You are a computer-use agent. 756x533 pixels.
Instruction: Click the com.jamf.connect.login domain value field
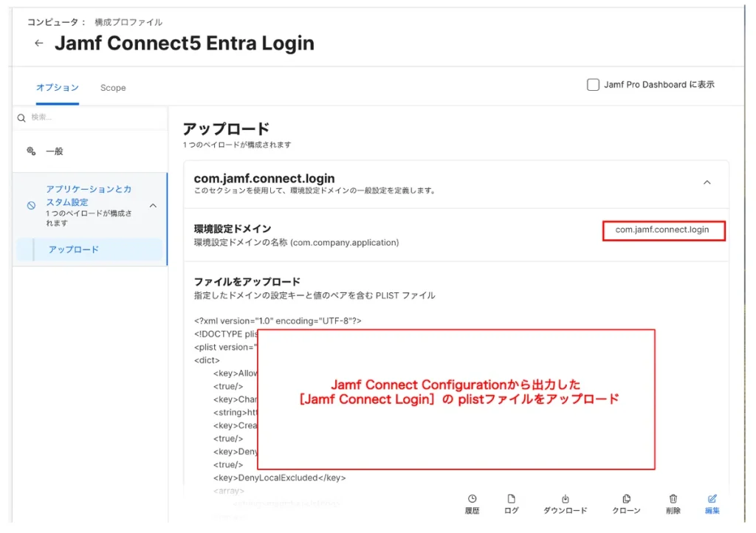pyautogui.click(x=663, y=230)
